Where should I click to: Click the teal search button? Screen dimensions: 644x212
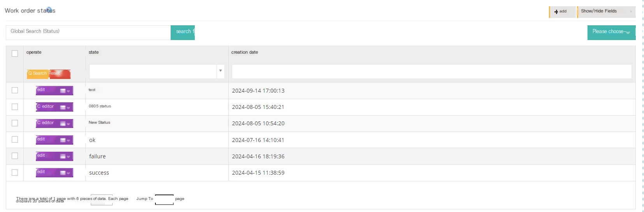click(183, 32)
